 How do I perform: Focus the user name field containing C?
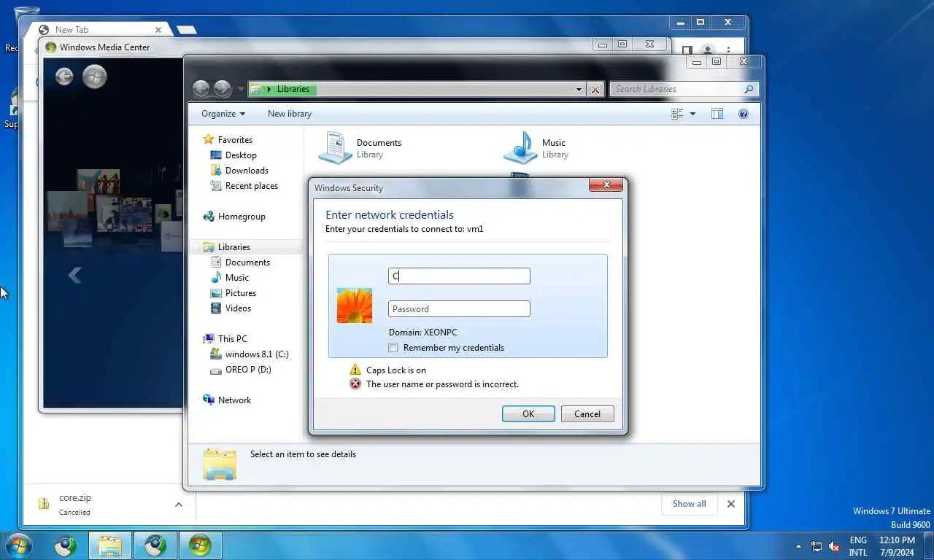[x=459, y=276]
